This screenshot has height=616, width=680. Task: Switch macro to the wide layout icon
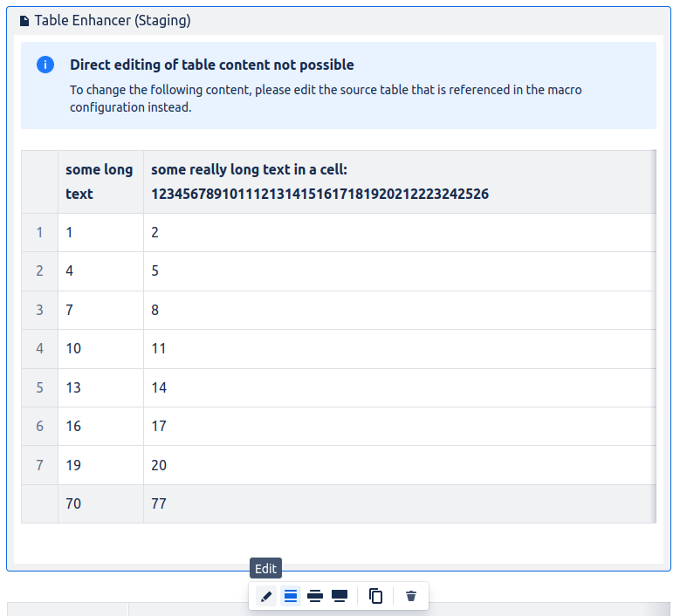click(315, 596)
